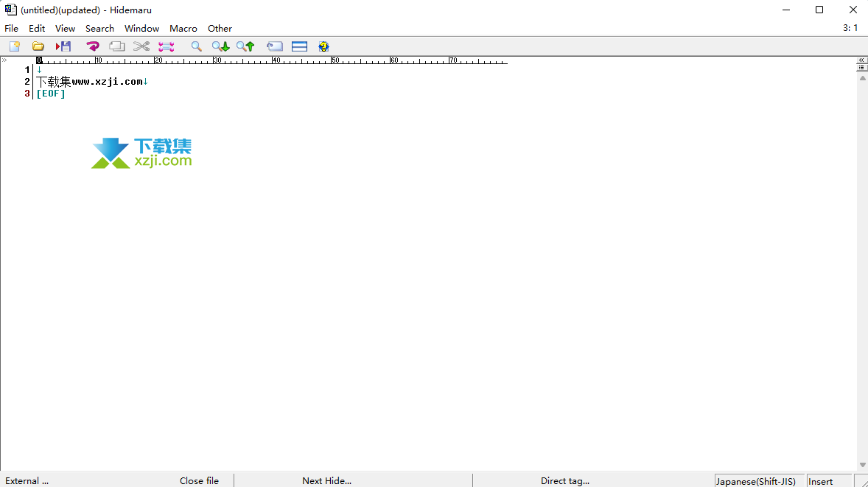Save the file using the floppy disk icon

click(x=63, y=46)
